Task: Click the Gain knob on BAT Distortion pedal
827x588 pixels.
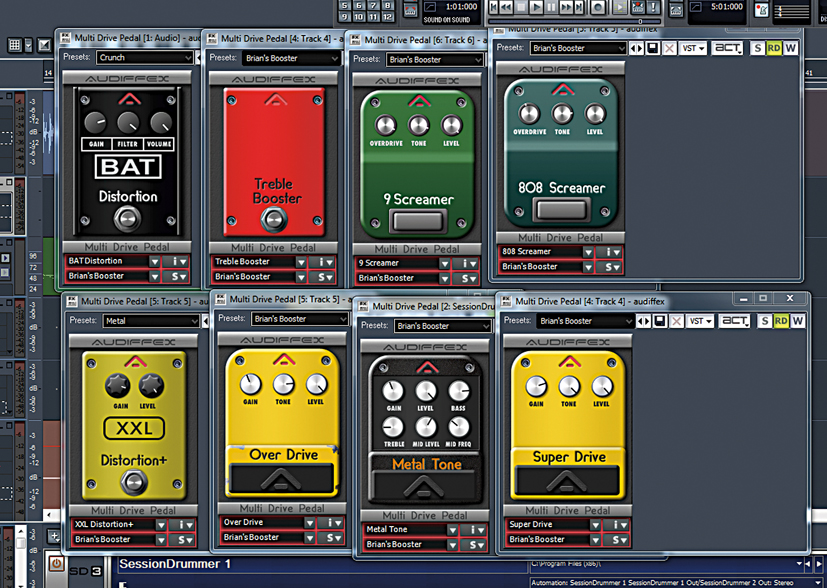Action: (x=95, y=122)
